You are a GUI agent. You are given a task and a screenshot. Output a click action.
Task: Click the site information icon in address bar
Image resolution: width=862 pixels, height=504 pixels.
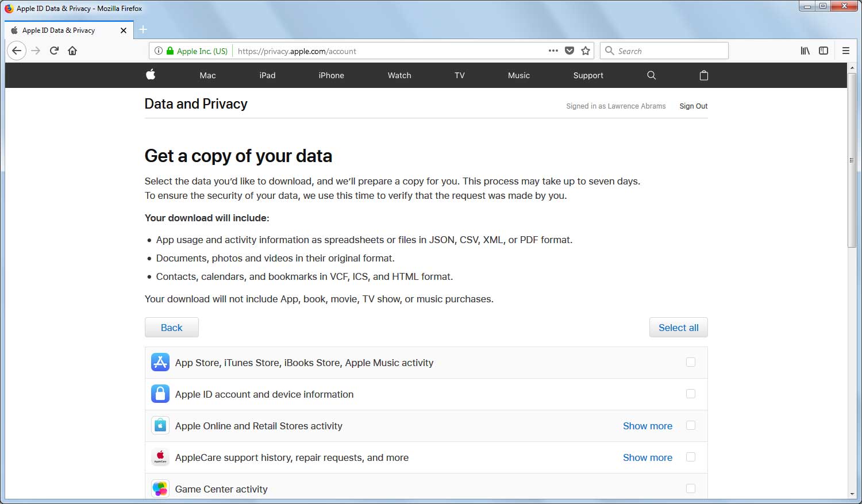[158, 51]
